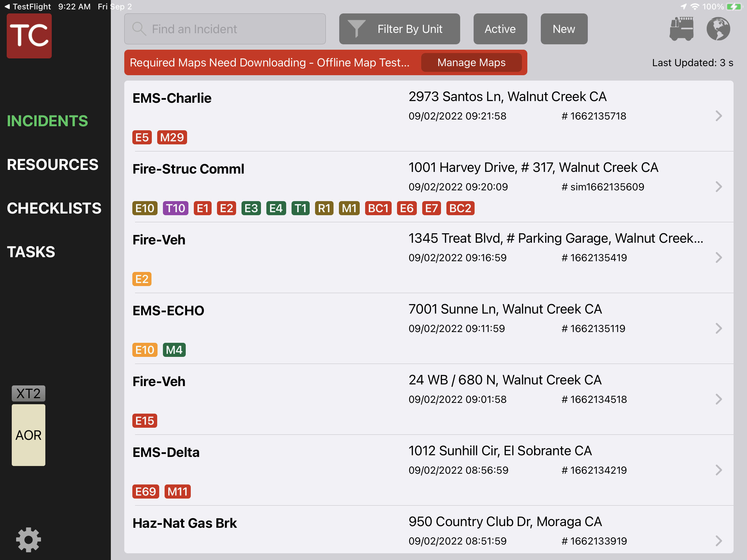Switch to the RESOURCES tab
Screen dimensions: 747x560
pos(53,165)
